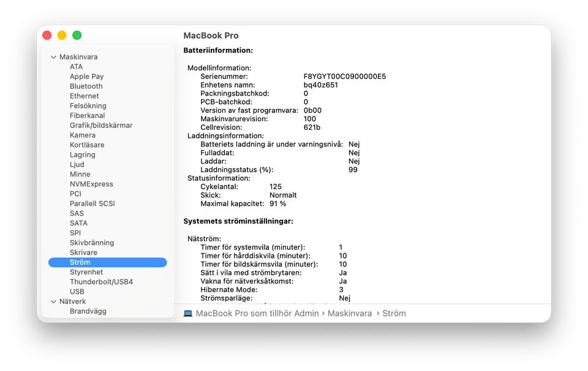Click Maskinvara in the path bar
The height and width of the screenshot is (371, 588).
point(350,313)
